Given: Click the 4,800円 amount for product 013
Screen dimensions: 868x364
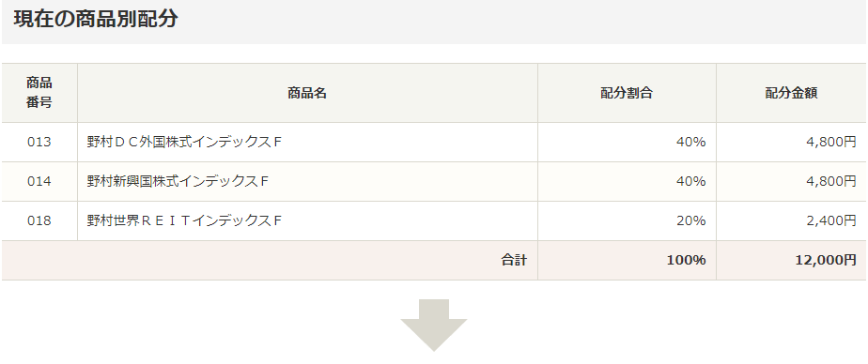Looking at the screenshot, I should click(x=831, y=143).
